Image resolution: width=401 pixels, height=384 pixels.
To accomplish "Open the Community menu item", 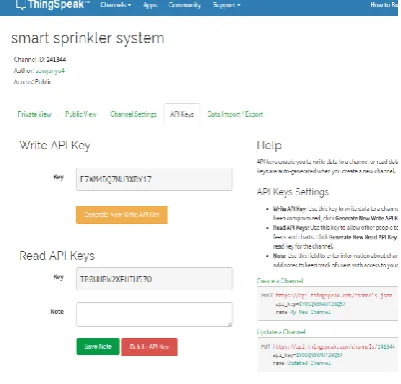I will coord(185,5).
